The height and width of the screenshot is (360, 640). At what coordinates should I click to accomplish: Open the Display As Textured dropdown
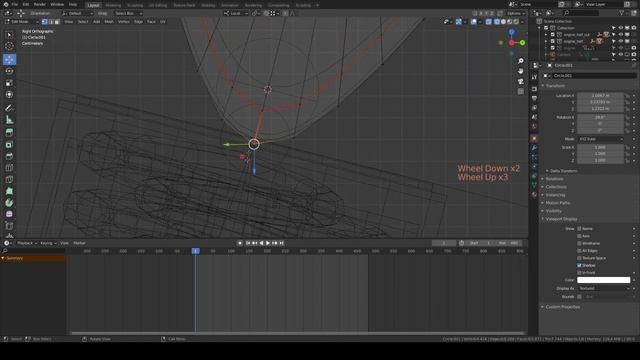click(604, 288)
